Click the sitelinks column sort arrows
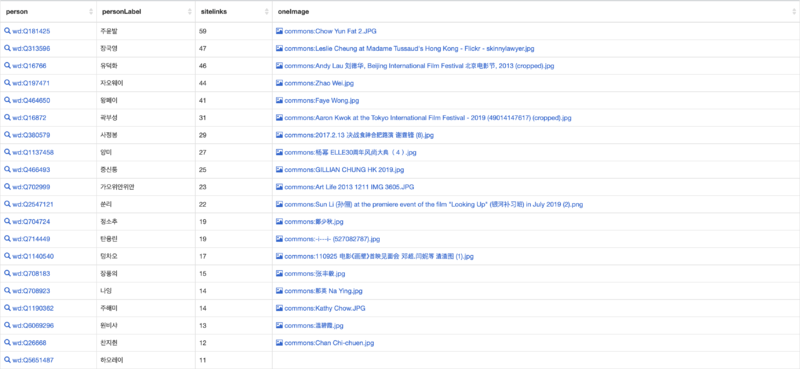Viewport: 800px width, 369px height. tap(266, 11)
